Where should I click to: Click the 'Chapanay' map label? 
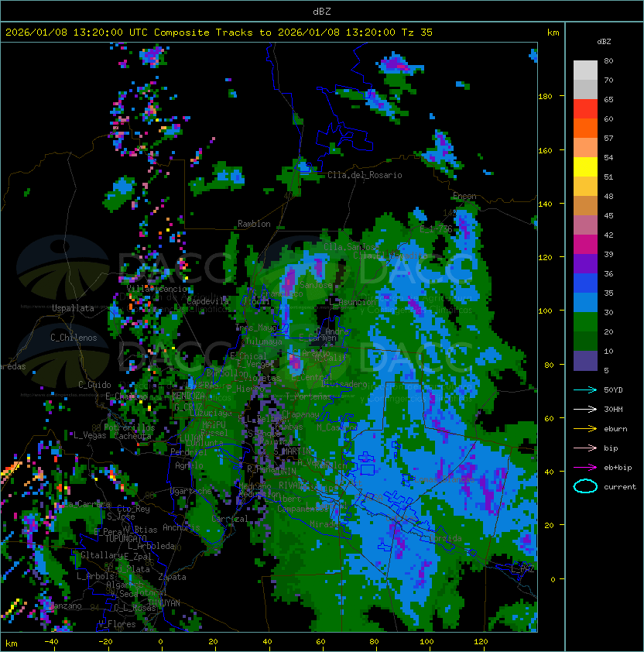coord(300,414)
